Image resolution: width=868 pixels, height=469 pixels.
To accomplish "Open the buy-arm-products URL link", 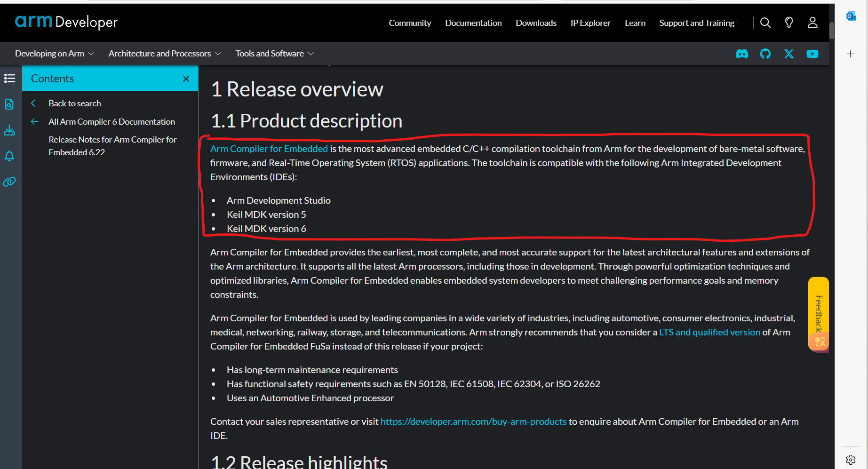I will coord(473,421).
